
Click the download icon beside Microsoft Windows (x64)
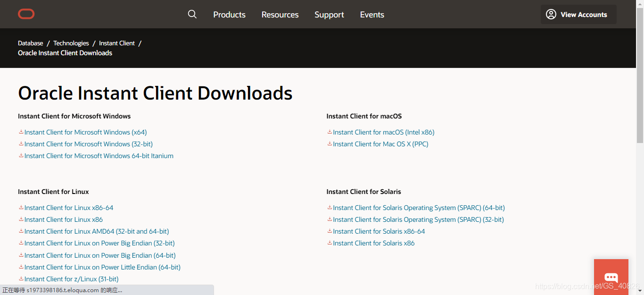coord(21,132)
